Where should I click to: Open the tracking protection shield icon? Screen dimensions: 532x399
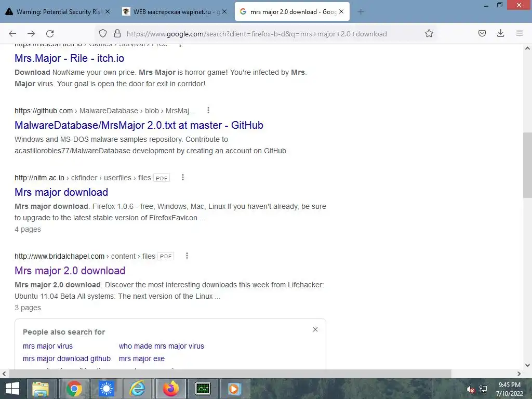[103, 33]
